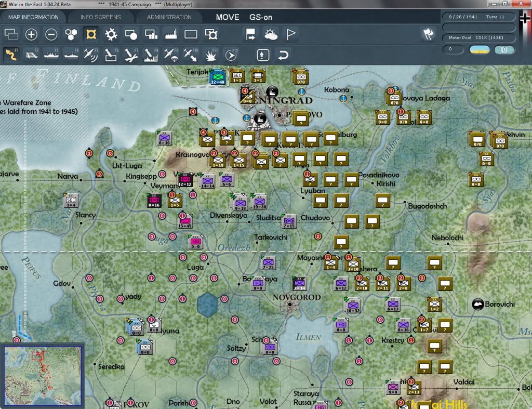
Task: Zoom out with the minus button
Action: click(51, 34)
